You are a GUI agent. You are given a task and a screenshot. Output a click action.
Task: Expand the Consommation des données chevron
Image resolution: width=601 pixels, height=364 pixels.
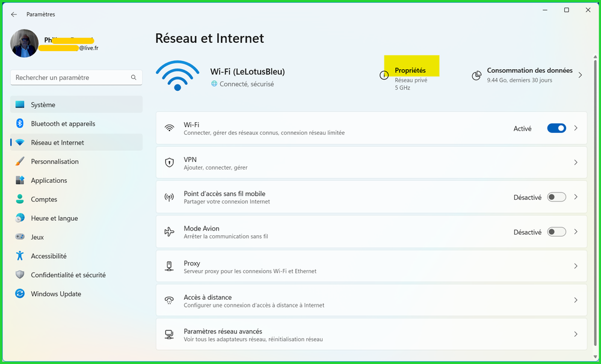pyautogui.click(x=581, y=75)
